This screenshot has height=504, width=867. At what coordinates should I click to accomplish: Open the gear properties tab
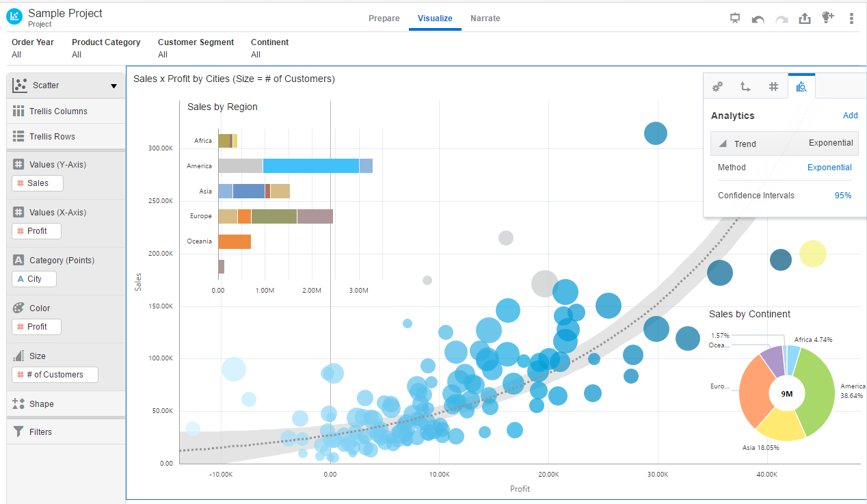click(717, 87)
